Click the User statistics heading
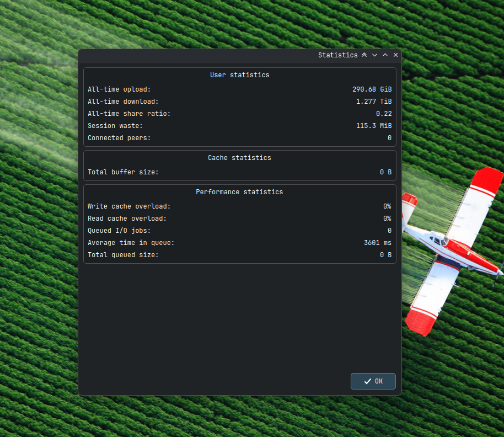 coord(240,75)
